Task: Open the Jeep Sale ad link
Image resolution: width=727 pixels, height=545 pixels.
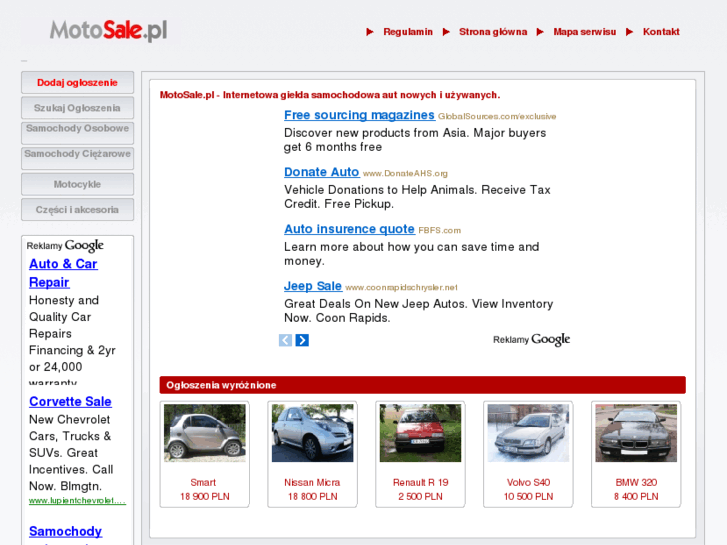Action: (313, 286)
